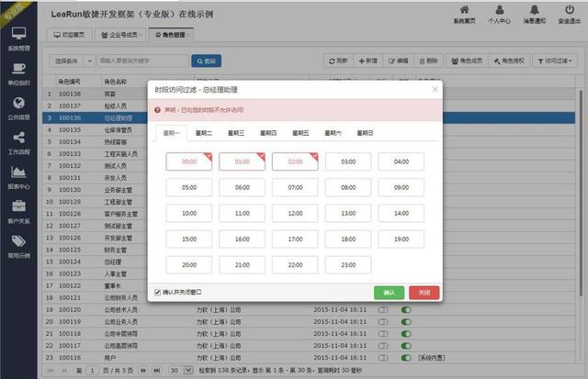Click the keyword search input field

pyautogui.click(x=143, y=61)
